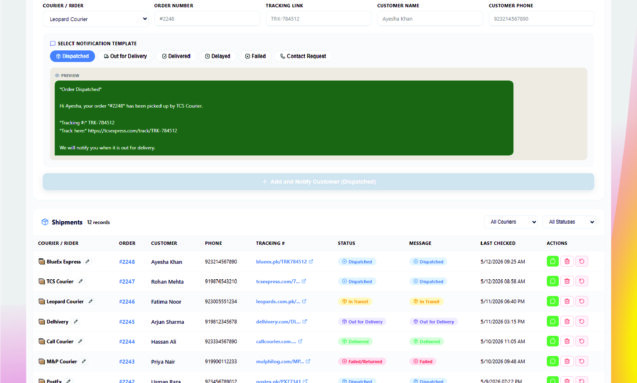The image size is (637, 383).
Task: Refresh the Leopard Courier shipment #2246
Action: pos(582,301)
